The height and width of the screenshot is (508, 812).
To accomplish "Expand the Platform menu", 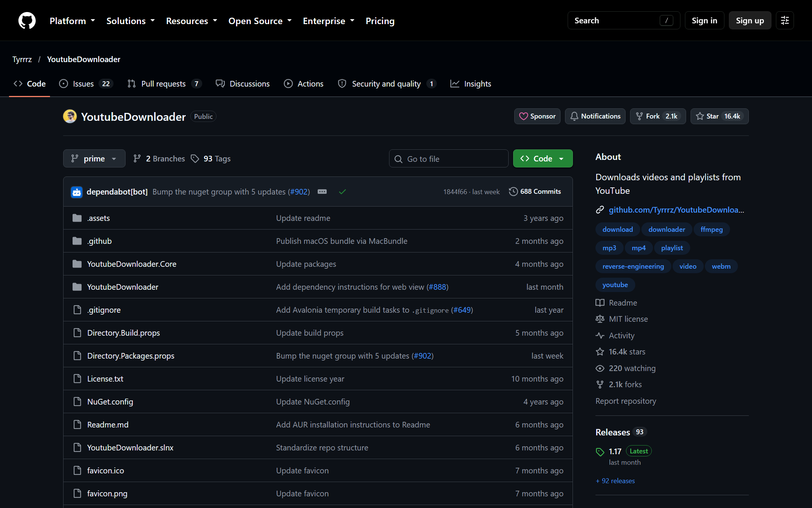I will click(72, 21).
